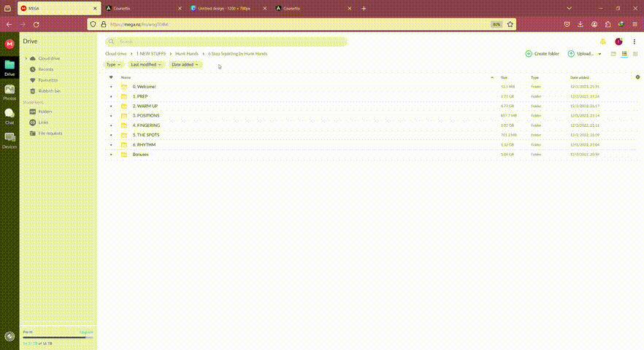This screenshot has height=350, width=644.
Task: Click the Upgrade link near storage bar
Action: [86, 332]
